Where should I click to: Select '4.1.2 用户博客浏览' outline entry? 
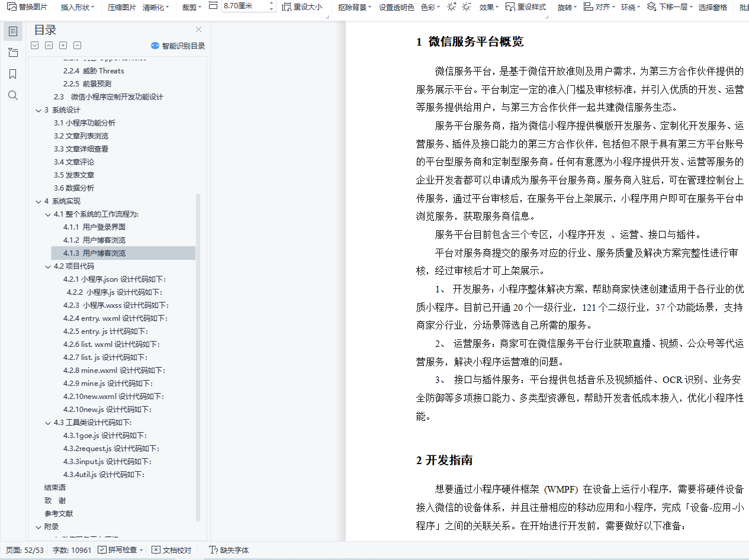click(x=94, y=240)
